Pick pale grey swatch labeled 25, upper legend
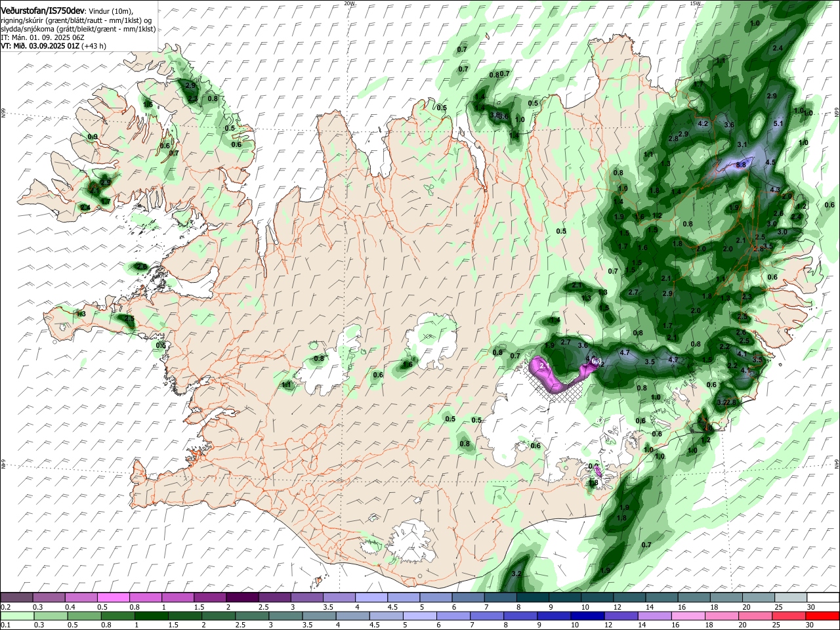Screen dimensions: 840x630 (791, 598)
